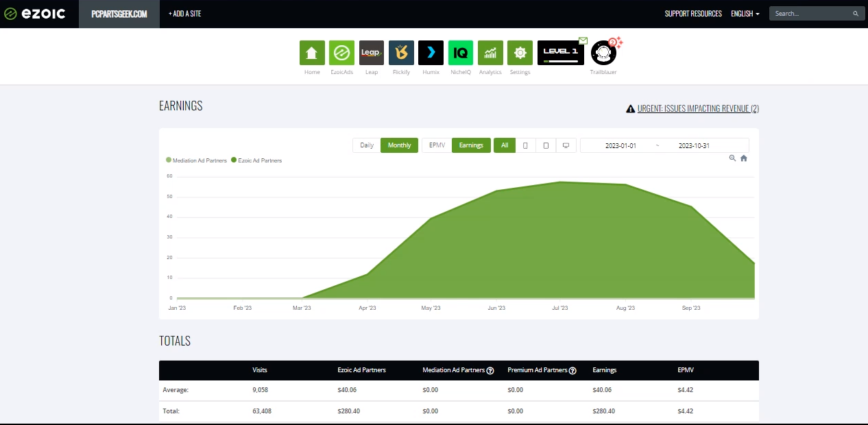
Task: Open the English language dropdown
Action: 745,14
